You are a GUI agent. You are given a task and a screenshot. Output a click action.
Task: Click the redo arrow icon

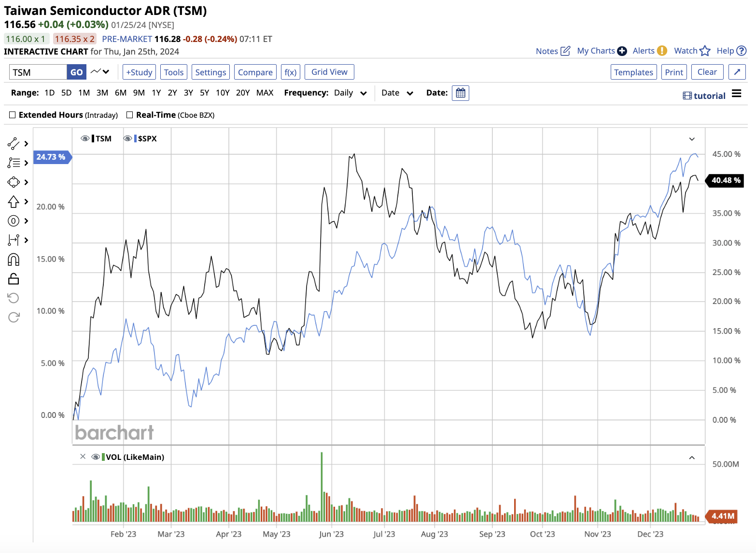click(x=14, y=317)
